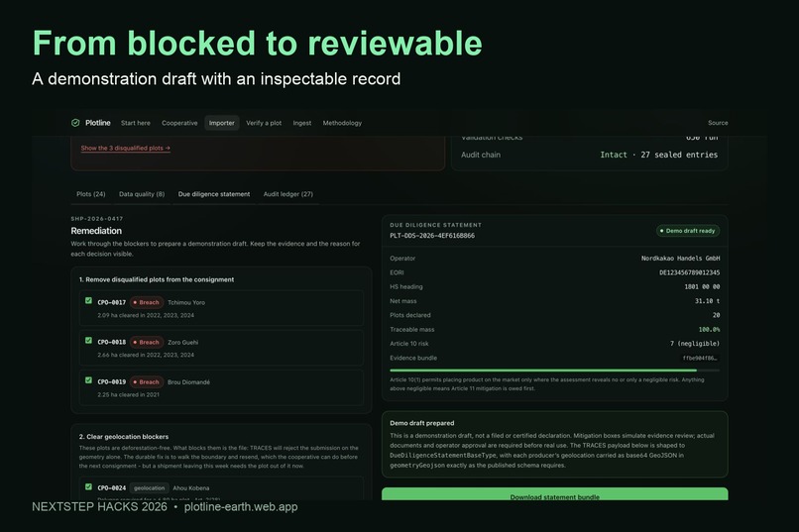Click the Breach badge on CPO-0019

point(147,381)
